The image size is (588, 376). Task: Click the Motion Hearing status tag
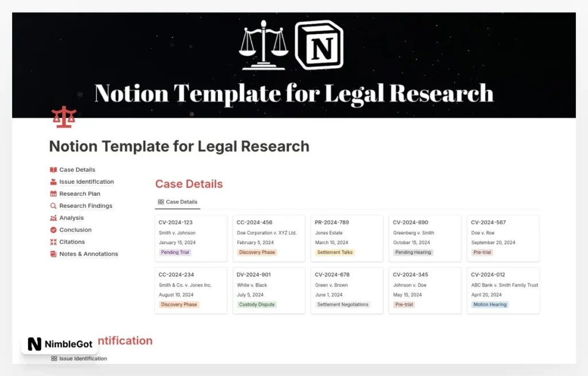pyautogui.click(x=490, y=305)
